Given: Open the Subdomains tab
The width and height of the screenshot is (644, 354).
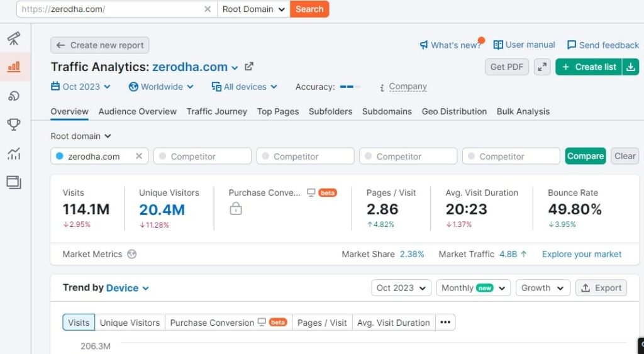Looking at the screenshot, I should click(387, 111).
